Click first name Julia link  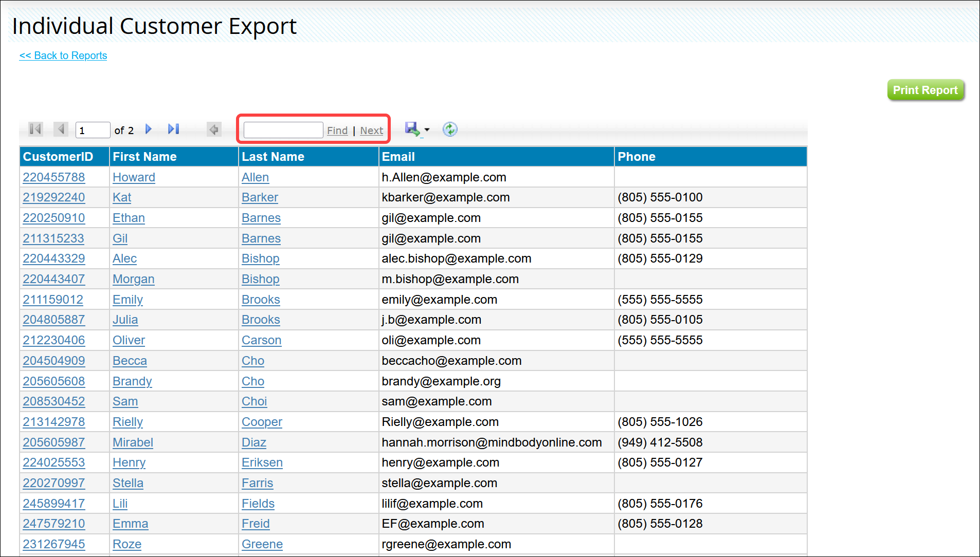coord(125,320)
